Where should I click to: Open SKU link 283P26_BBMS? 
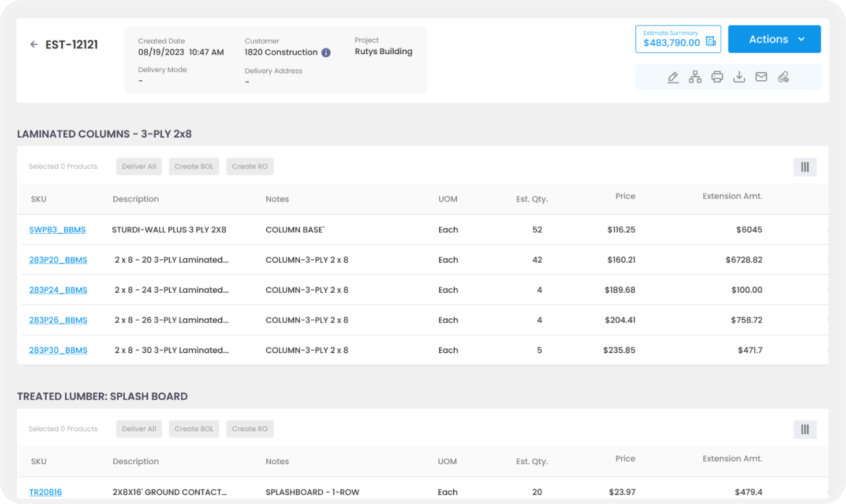[x=58, y=320]
